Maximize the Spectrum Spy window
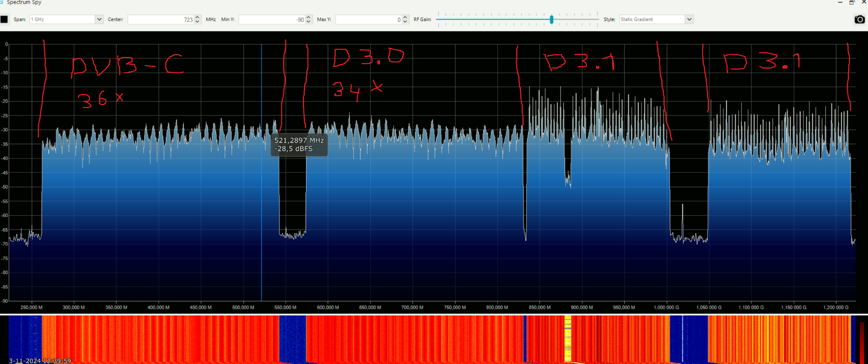Screen dimensions: 868x364 [x=851, y=2]
